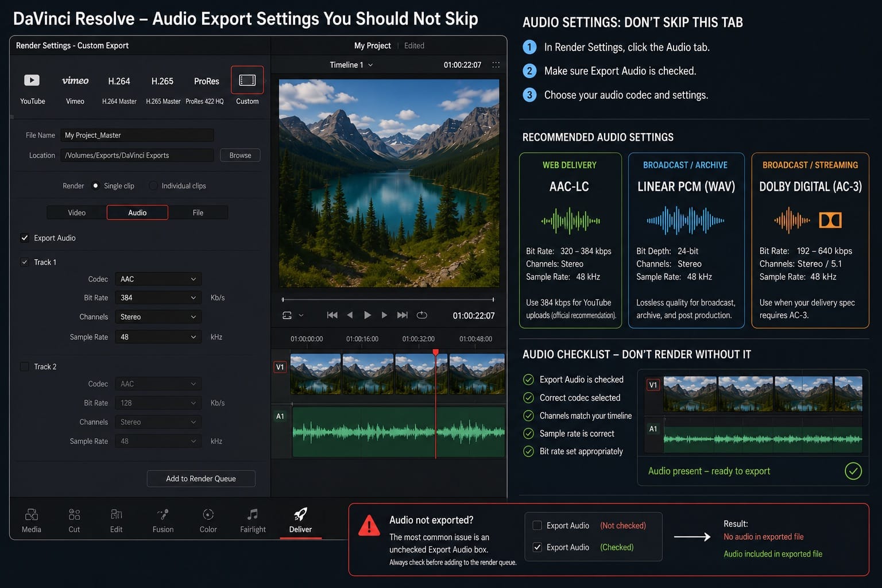Skip to the last frame in the viewer

coord(403,315)
